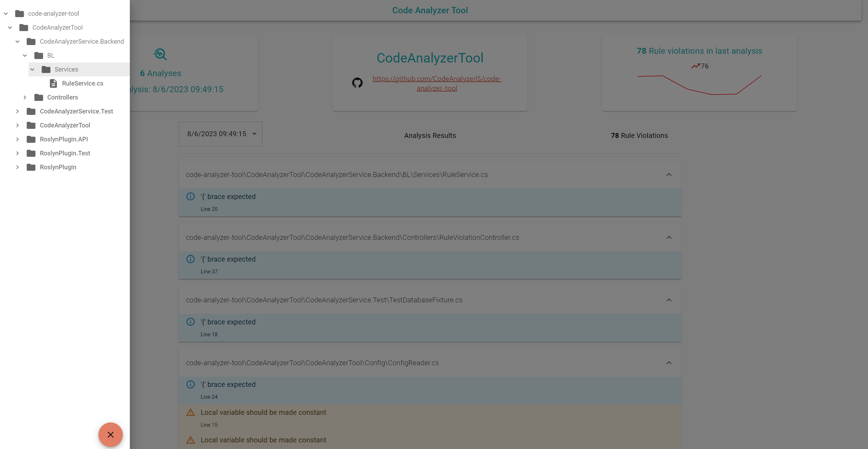Expand the CodeAnalyzerService.Test folder
Viewport: 868px width, 449px height.
coord(17,111)
